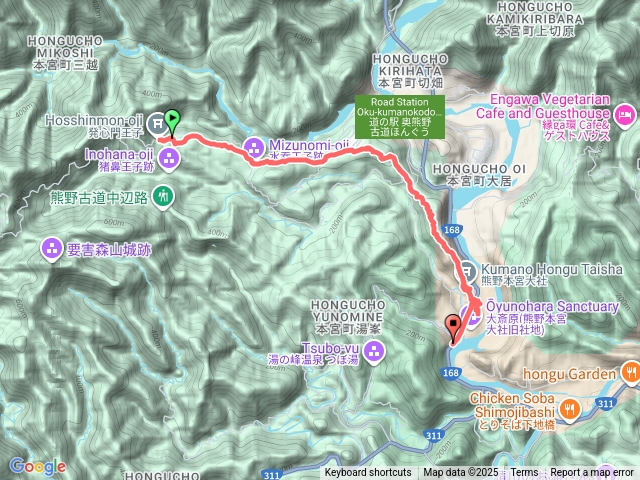Image resolution: width=640 pixels, height=480 pixels.
Task: Click Report a map error
Action: (591, 473)
